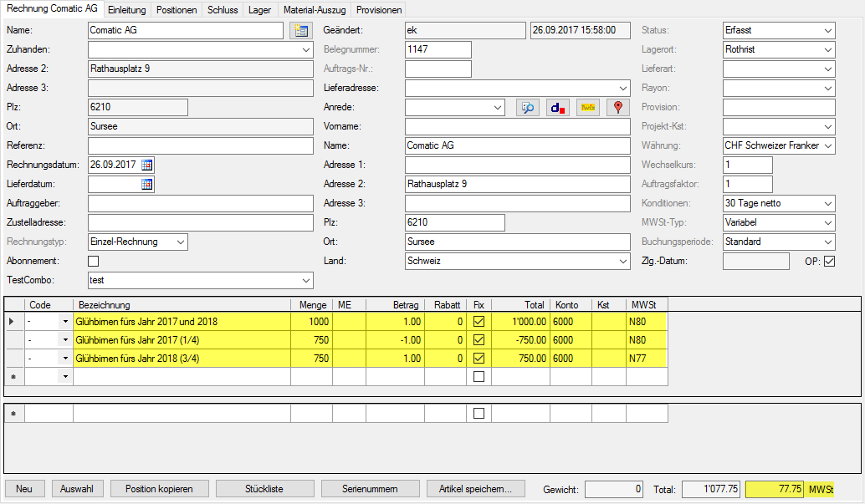Open the TestCombo dropdown
The image size is (865, 504).
click(x=305, y=281)
